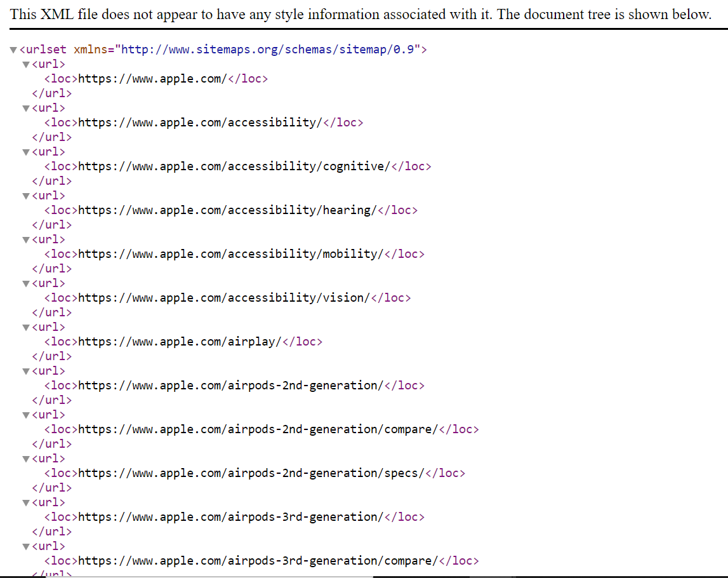Collapse url node for airpods-3rd-generation/ main page
The image size is (728, 578).
click(26, 502)
